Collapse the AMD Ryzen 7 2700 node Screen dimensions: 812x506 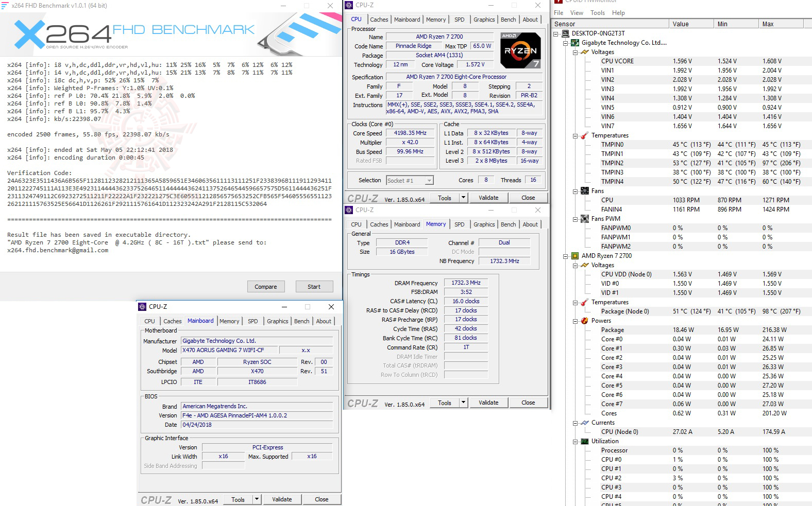pyautogui.click(x=566, y=256)
